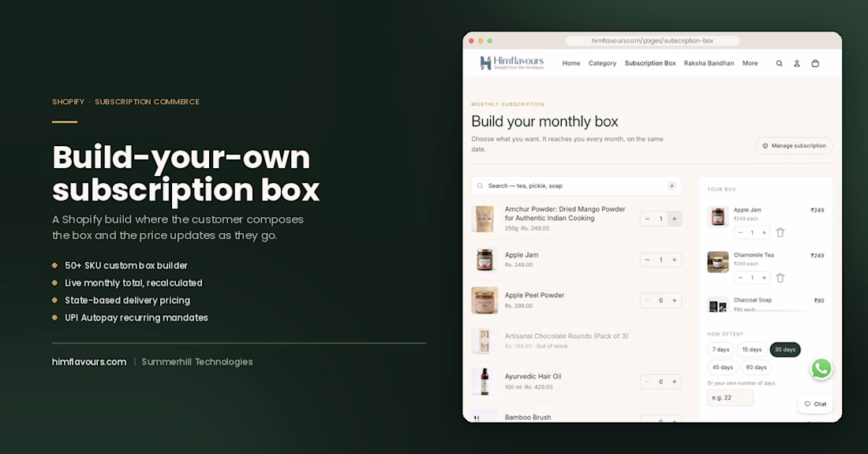Click 'Summerhill Technologies' text
This screenshot has width=868, height=454.
tap(197, 362)
